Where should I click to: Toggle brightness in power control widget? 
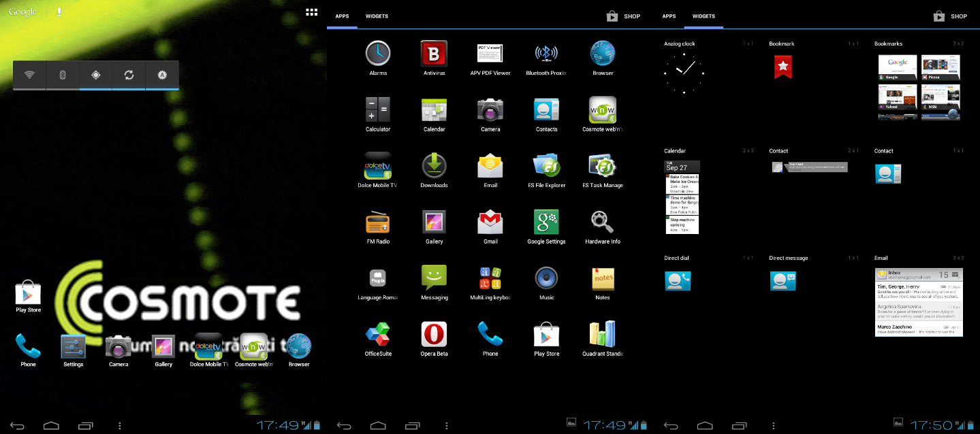162,75
